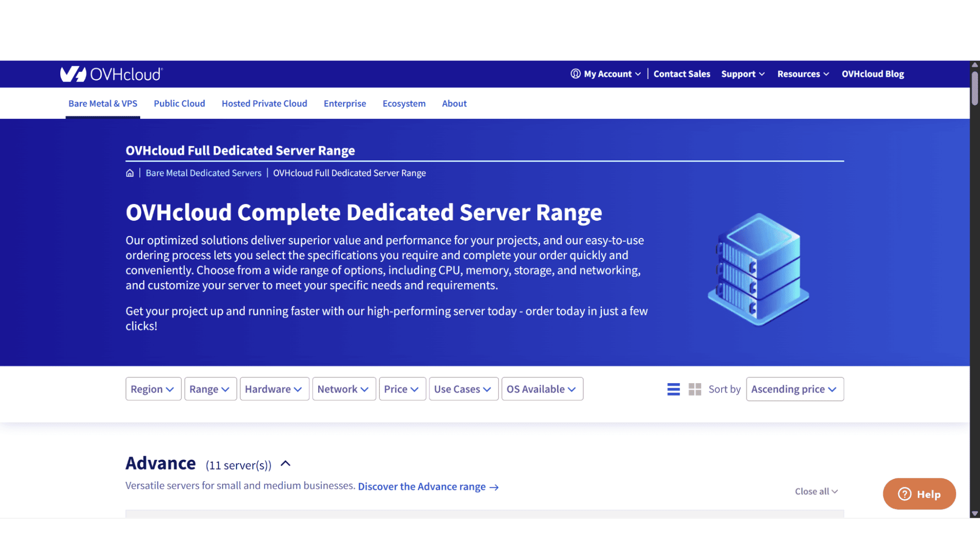Click the OVHcloud Complete Dedicated Server Range heading
Viewport: 980px width, 552px height.
point(364,212)
